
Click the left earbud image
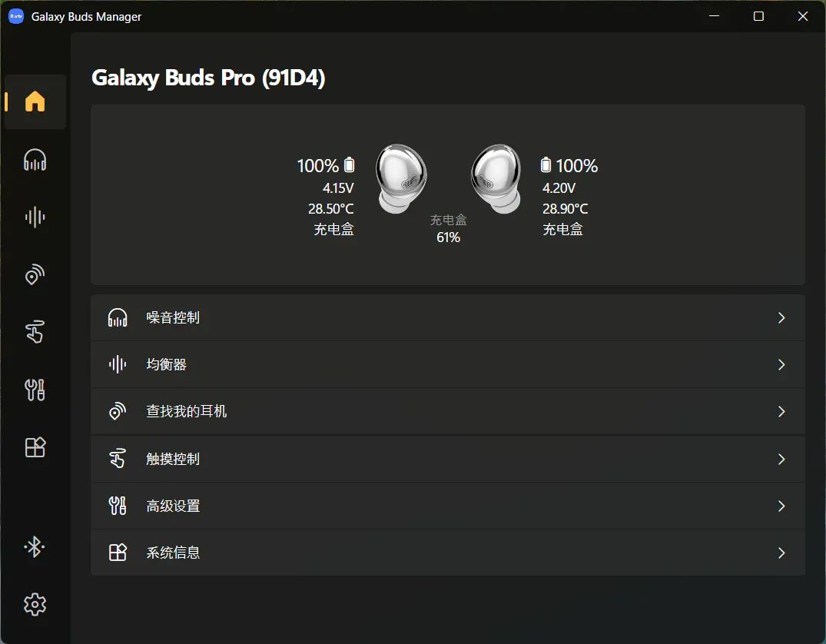(401, 178)
